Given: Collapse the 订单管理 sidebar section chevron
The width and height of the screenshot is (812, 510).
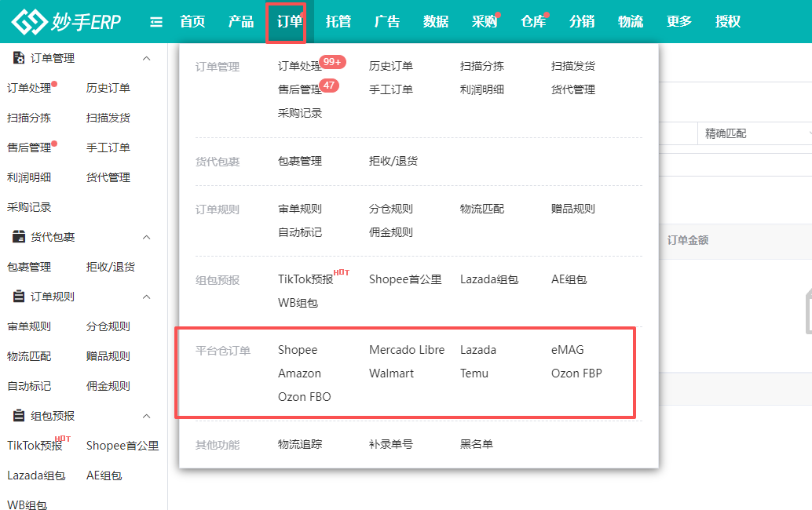Looking at the screenshot, I should [x=147, y=58].
